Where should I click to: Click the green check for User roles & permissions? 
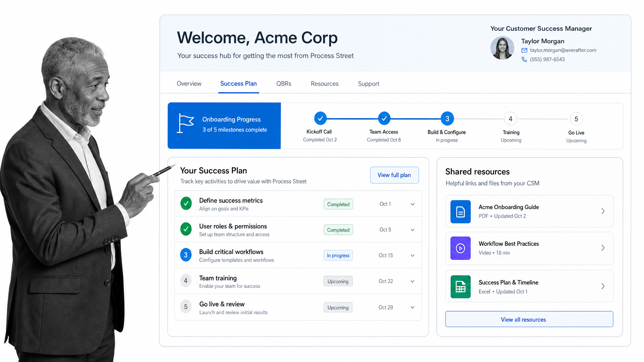point(186,229)
